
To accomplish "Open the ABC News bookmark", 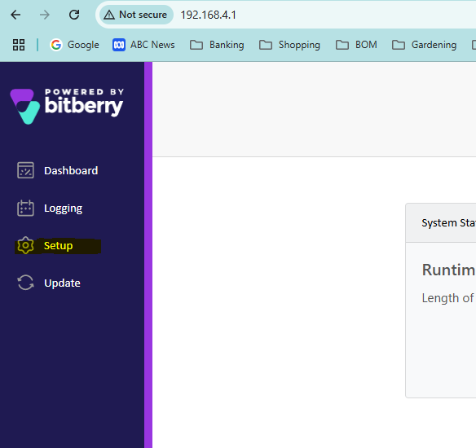I will 143,45.
